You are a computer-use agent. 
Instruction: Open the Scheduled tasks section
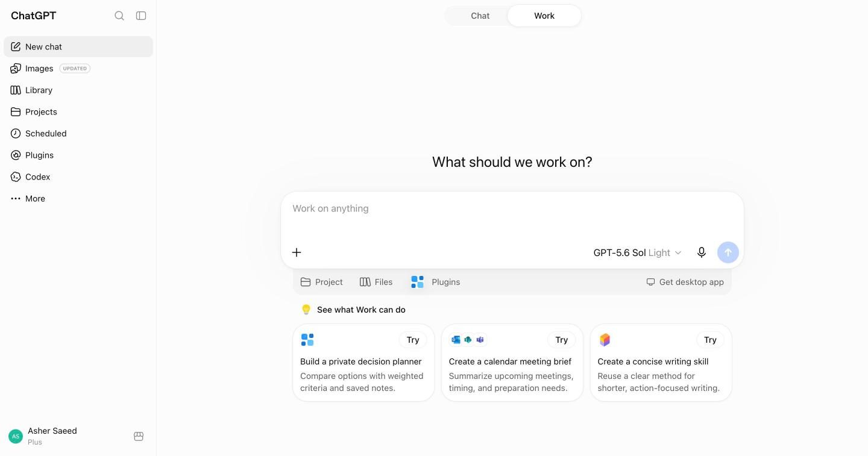(78, 133)
